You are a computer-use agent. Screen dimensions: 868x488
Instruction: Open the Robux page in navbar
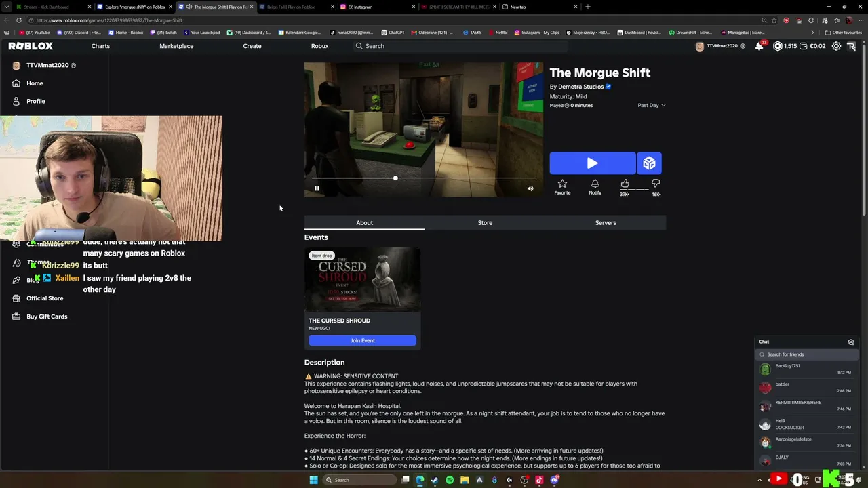319,46
